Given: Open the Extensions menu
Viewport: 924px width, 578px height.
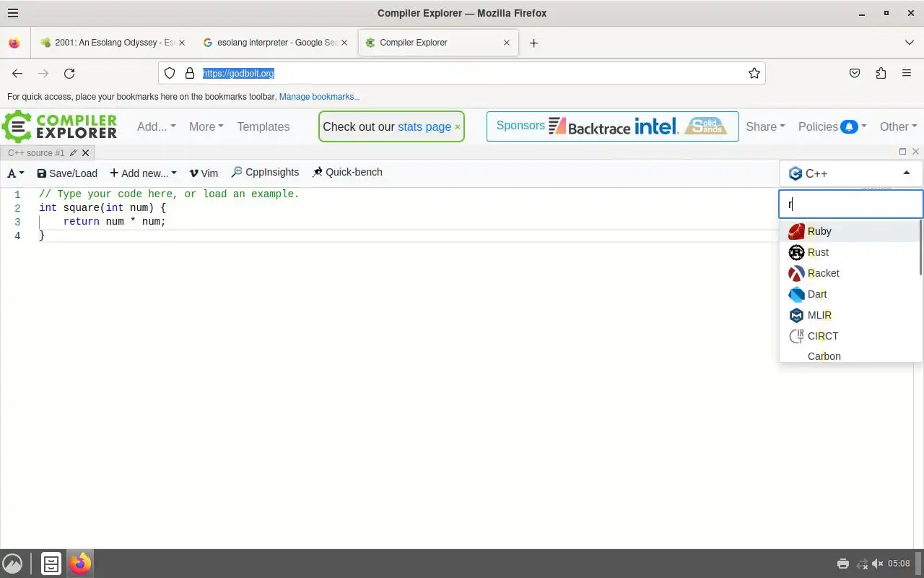Looking at the screenshot, I should click(881, 73).
